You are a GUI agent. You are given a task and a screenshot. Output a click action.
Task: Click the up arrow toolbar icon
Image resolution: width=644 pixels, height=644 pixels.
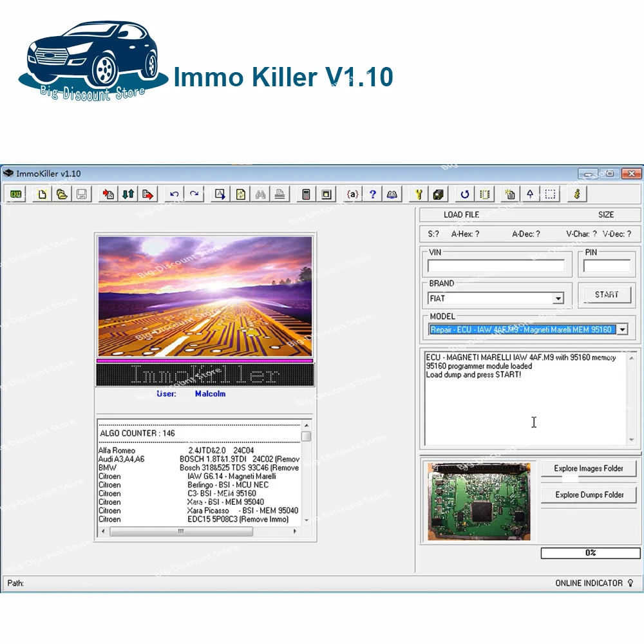click(x=530, y=194)
